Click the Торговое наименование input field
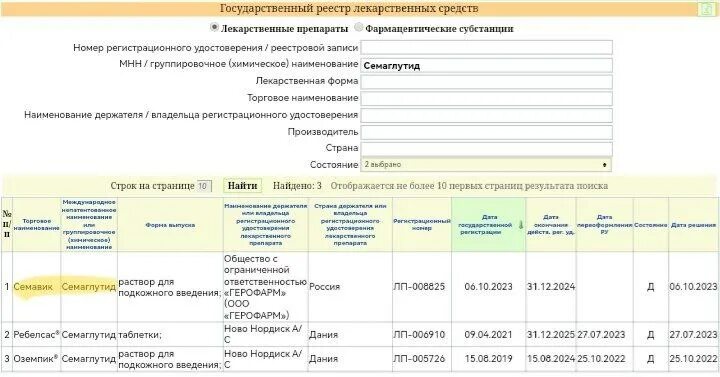Image resolution: width=720 pixels, height=377 pixels. tap(486, 98)
